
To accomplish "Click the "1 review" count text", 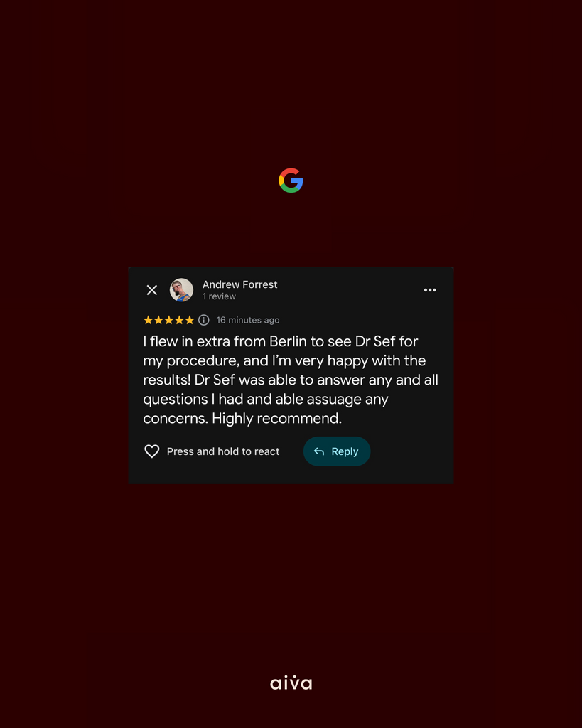I will point(219,296).
